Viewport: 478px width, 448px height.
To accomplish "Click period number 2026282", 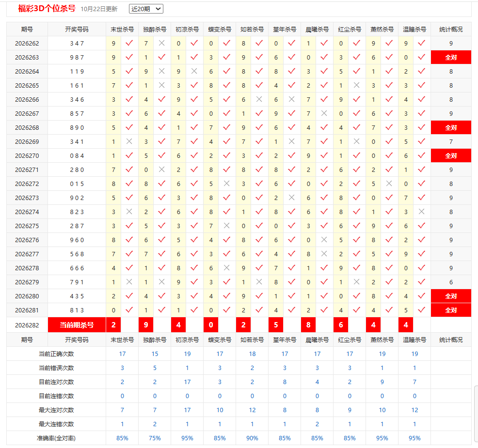I will coord(27,325).
